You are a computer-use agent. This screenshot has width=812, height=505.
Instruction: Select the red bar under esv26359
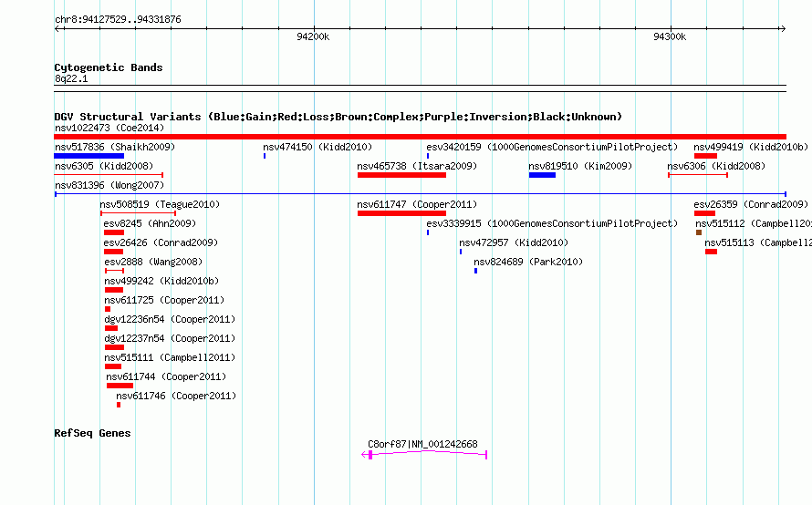point(704,213)
